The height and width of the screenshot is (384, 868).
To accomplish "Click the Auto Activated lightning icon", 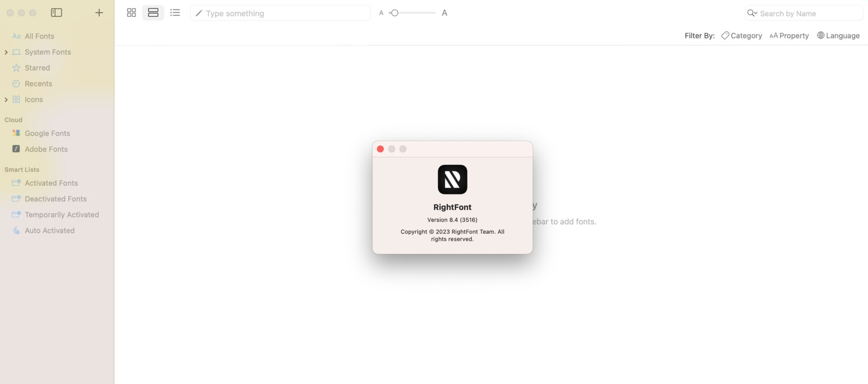I will pos(16,231).
